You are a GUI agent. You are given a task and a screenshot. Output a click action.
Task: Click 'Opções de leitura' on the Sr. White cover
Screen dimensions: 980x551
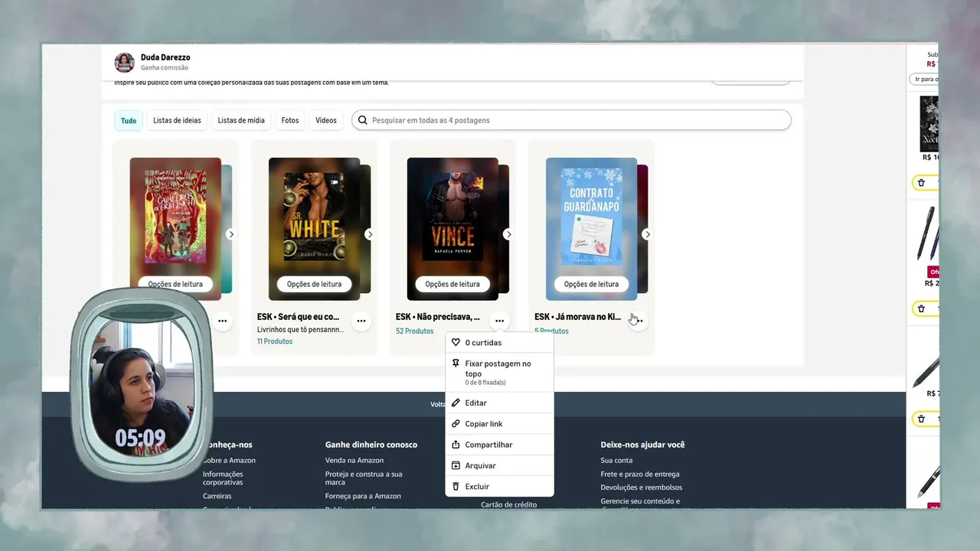pos(314,284)
